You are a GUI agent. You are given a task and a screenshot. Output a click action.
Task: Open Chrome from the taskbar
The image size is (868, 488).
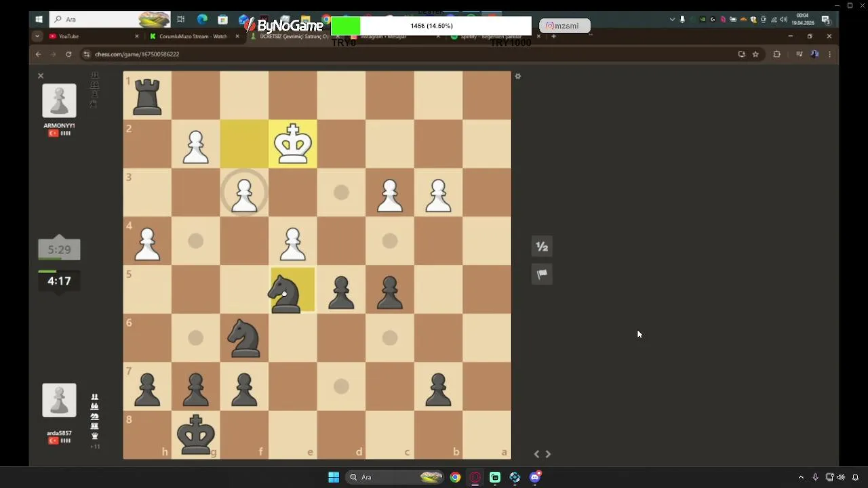(x=455, y=477)
